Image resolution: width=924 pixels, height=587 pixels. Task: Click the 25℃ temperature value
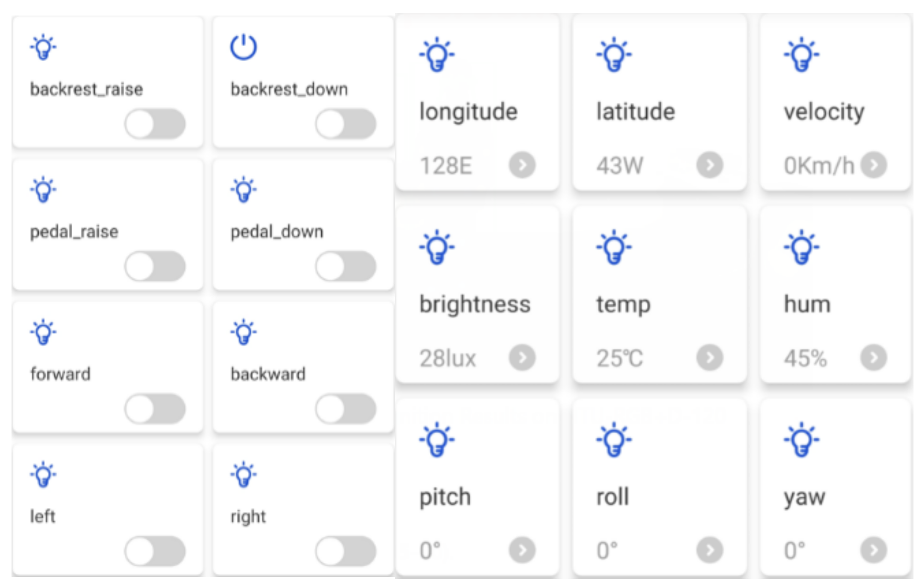[619, 359]
